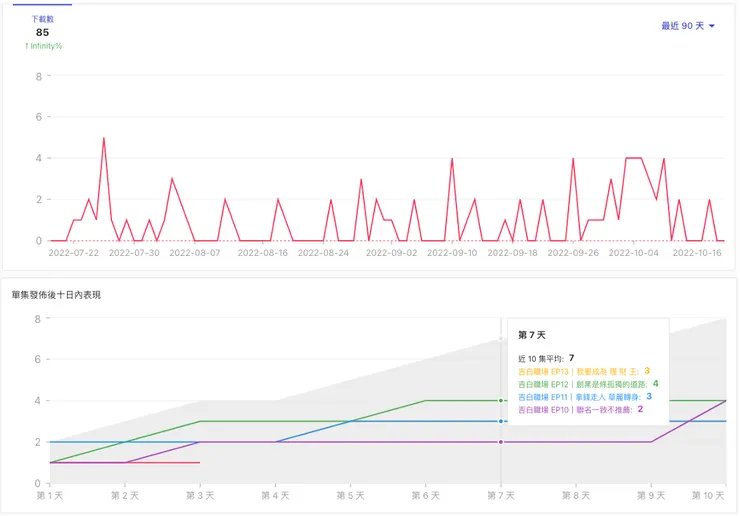The height and width of the screenshot is (516, 740).
Task: Click the 單集發佈後十日內表現 section title
Action: (x=56, y=295)
